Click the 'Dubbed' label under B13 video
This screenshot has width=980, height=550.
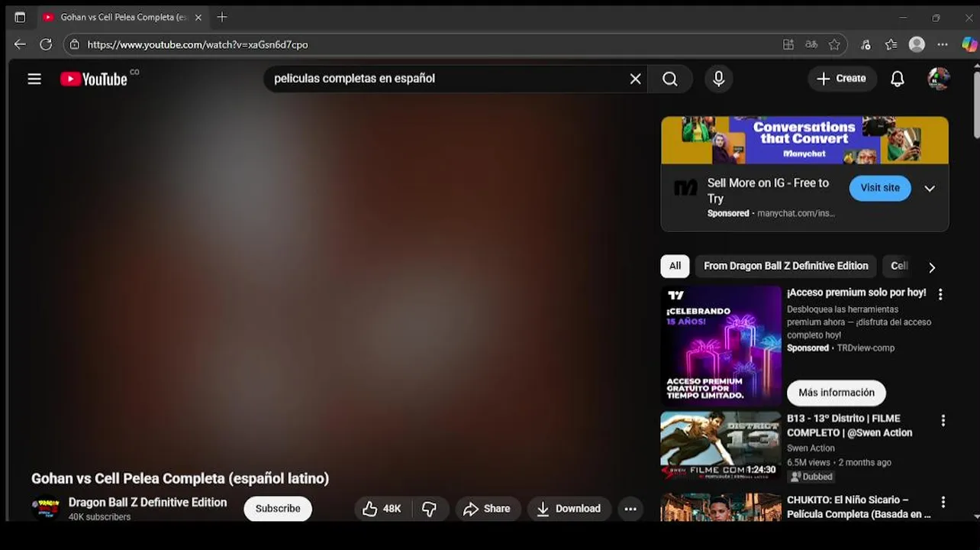[x=811, y=477]
